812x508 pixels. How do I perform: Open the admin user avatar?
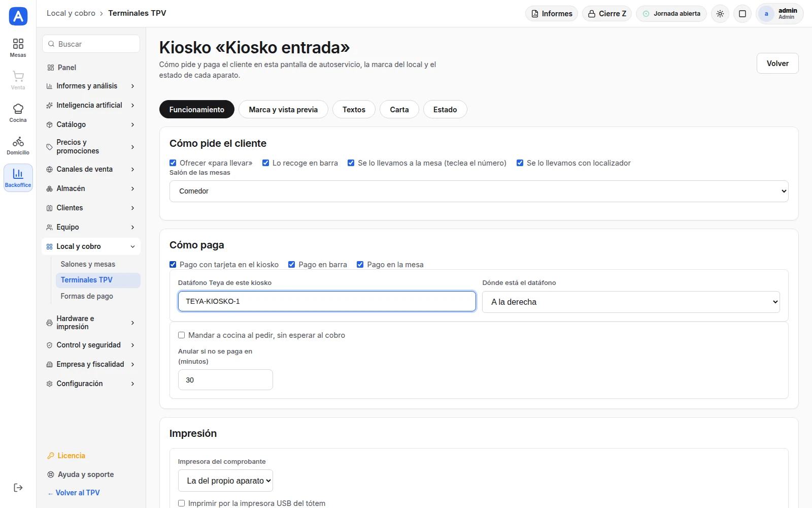pyautogui.click(x=766, y=14)
